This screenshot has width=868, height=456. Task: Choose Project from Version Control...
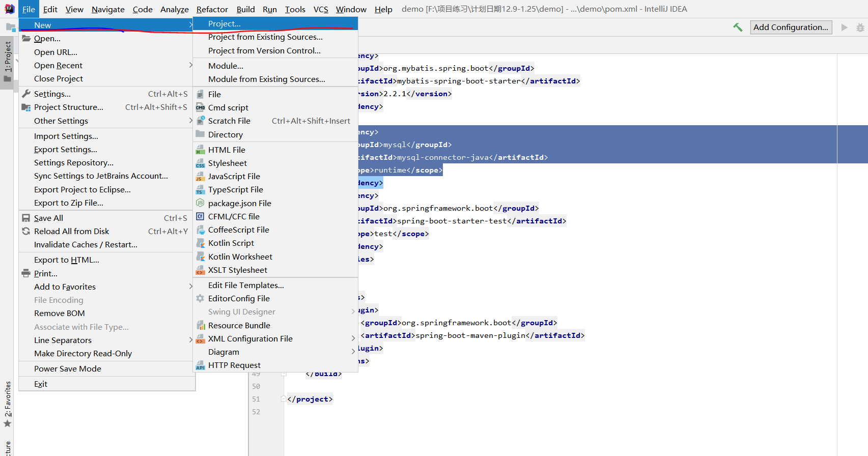click(x=275, y=50)
